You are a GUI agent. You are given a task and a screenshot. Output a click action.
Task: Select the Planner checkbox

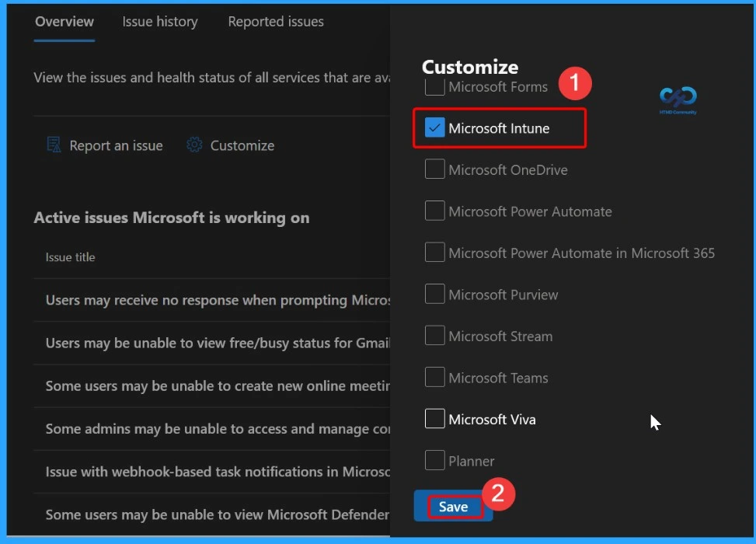(x=434, y=460)
